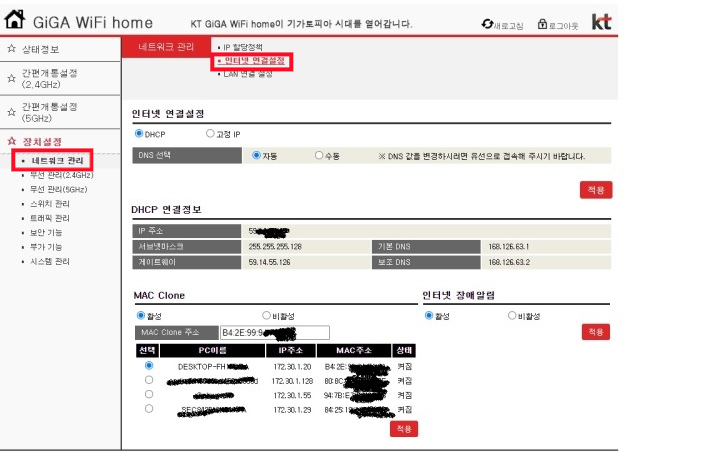Select the radio for IP 172.30.1.55

149,394
